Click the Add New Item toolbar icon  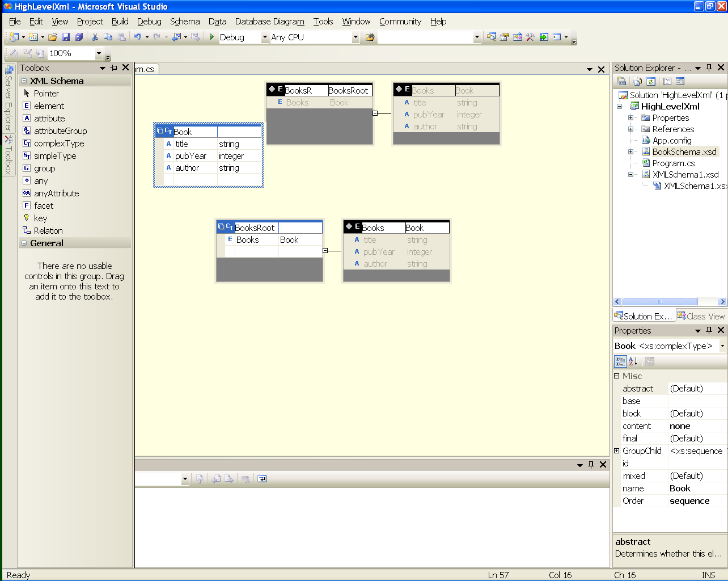(33, 37)
